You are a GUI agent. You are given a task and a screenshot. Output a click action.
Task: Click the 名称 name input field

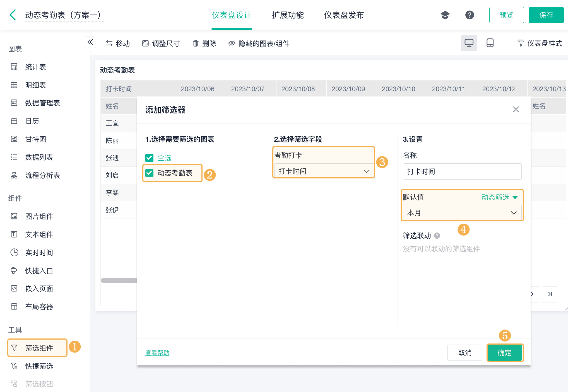462,171
